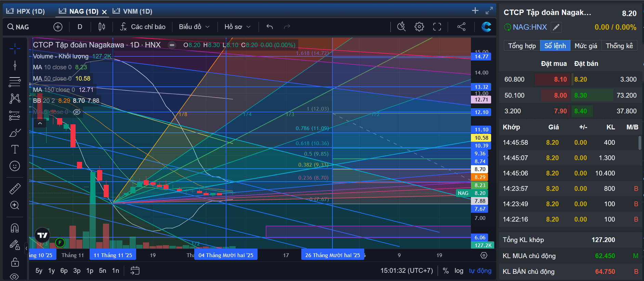Open the forecasting and measurement tools
644x281 pixels.
click(x=15, y=116)
